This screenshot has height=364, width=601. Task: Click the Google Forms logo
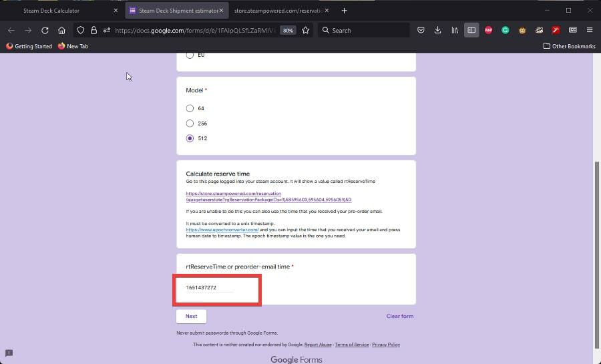(x=296, y=359)
